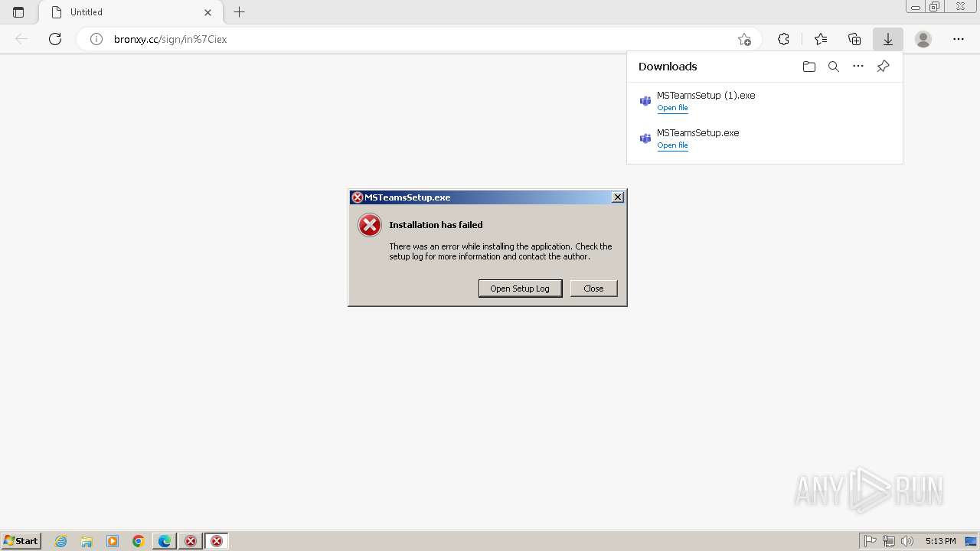The image size is (980, 551).
Task: Refresh the page
Action: (55, 39)
